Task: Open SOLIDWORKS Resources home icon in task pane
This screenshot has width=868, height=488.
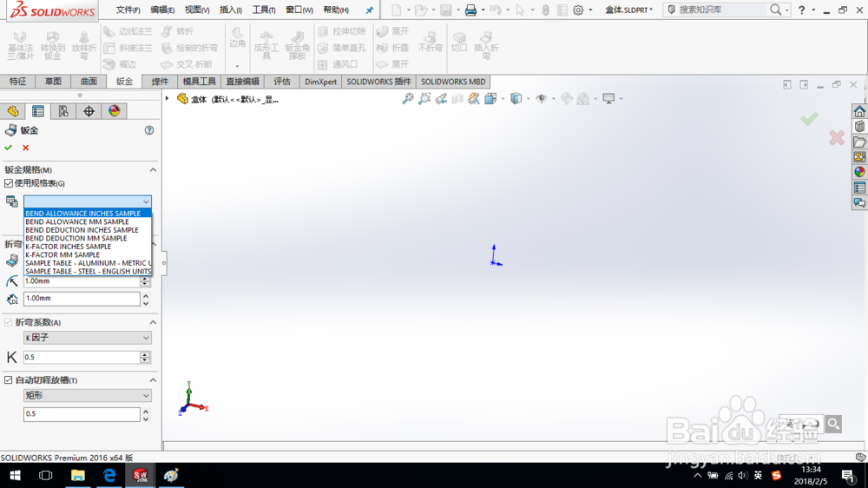Action: 859,111
